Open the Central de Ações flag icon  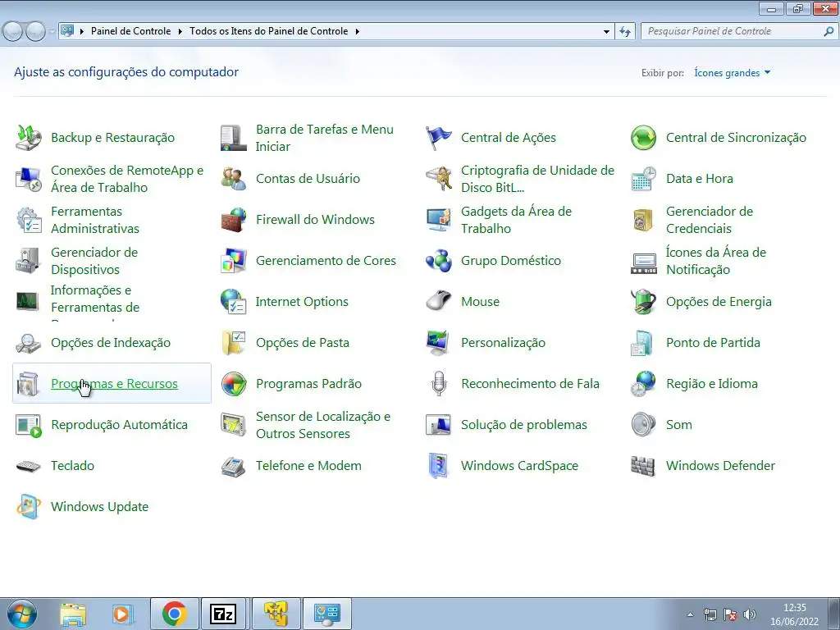[438, 138]
